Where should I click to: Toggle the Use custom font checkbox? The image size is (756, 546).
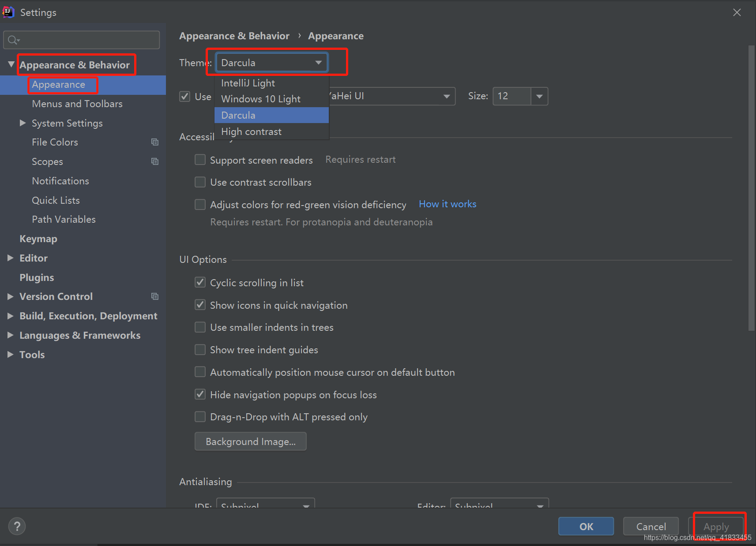184,96
